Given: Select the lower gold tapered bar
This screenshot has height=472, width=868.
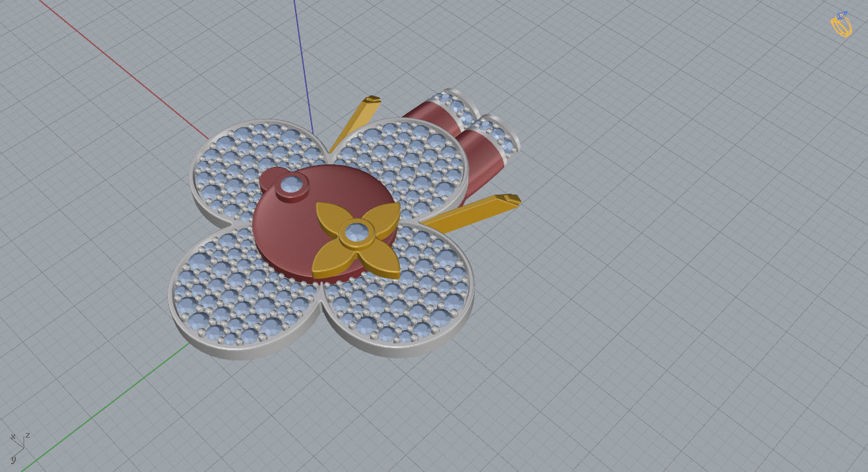Looking at the screenshot, I should pyautogui.click(x=471, y=213).
